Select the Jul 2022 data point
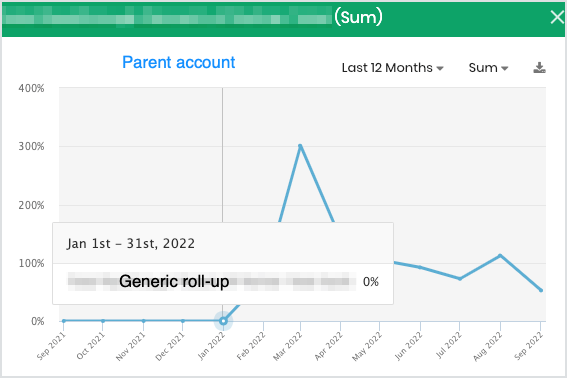567x378 pixels. (460, 279)
